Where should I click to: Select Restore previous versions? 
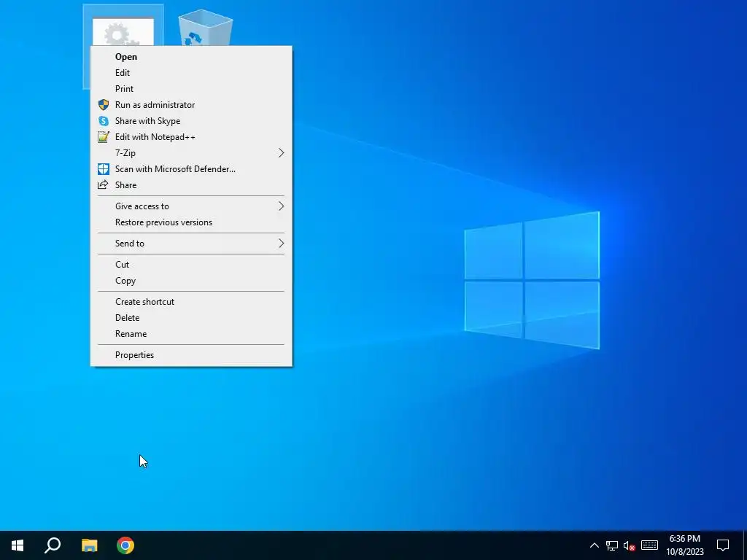tap(191, 222)
